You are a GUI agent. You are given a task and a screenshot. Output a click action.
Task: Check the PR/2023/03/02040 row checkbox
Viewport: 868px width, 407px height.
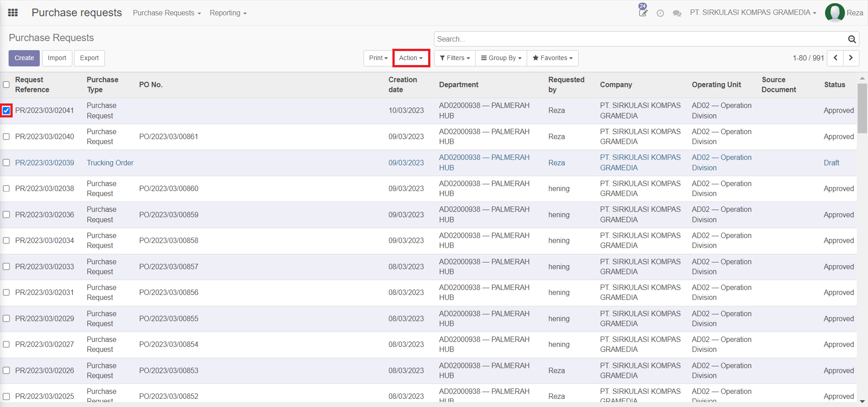6,136
